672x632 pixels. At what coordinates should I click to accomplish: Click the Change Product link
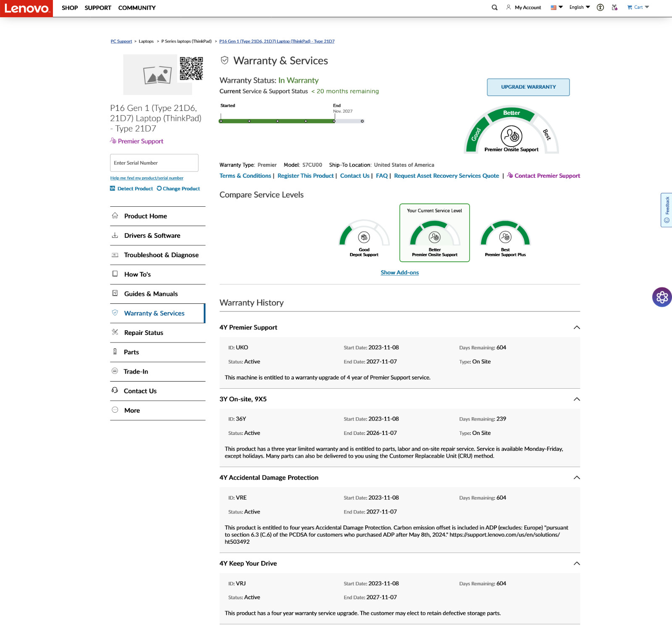point(178,189)
